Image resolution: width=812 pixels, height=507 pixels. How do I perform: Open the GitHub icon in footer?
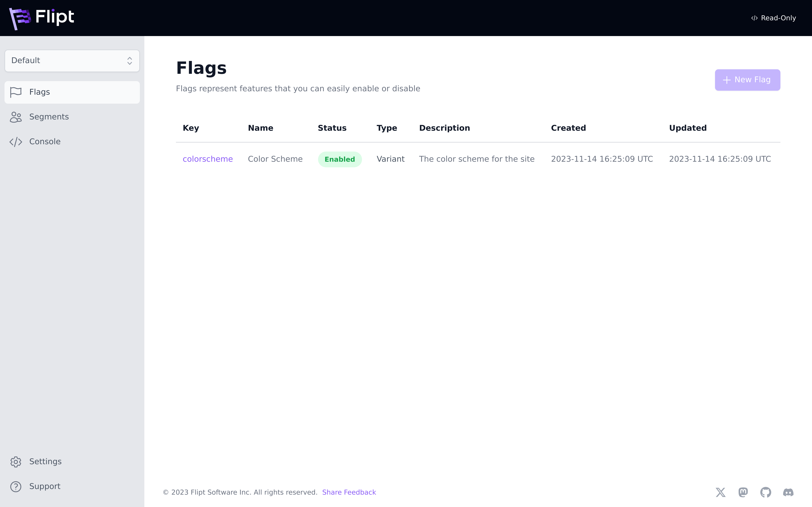pyautogui.click(x=765, y=492)
